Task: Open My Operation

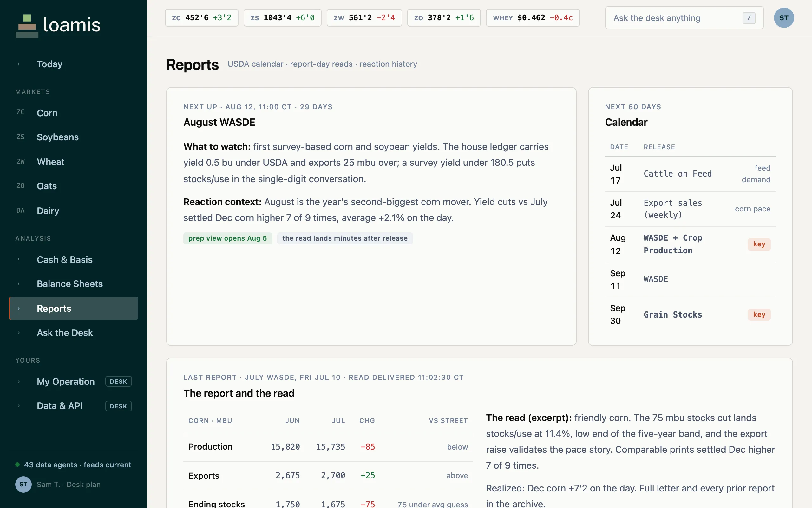Action: [74, 382]
